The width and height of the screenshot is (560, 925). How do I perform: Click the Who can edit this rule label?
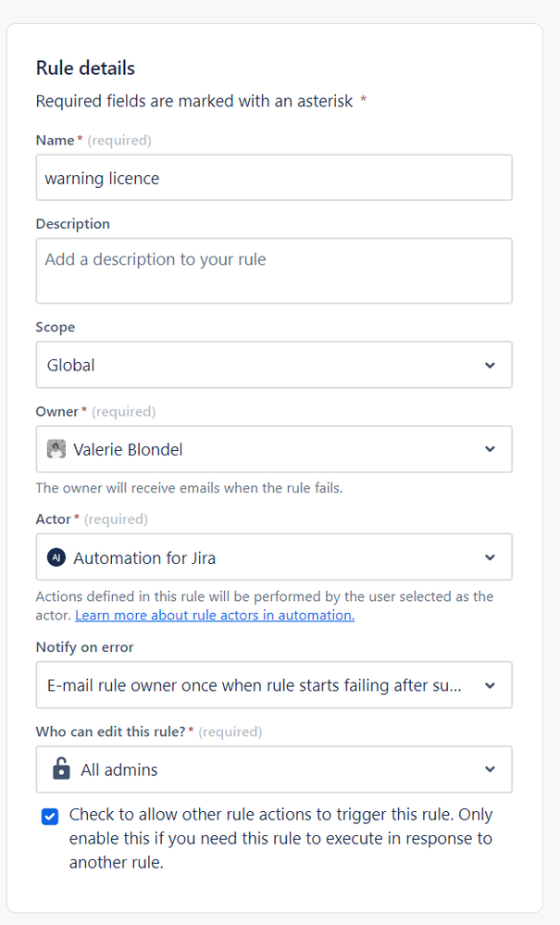tap(110, 731)
